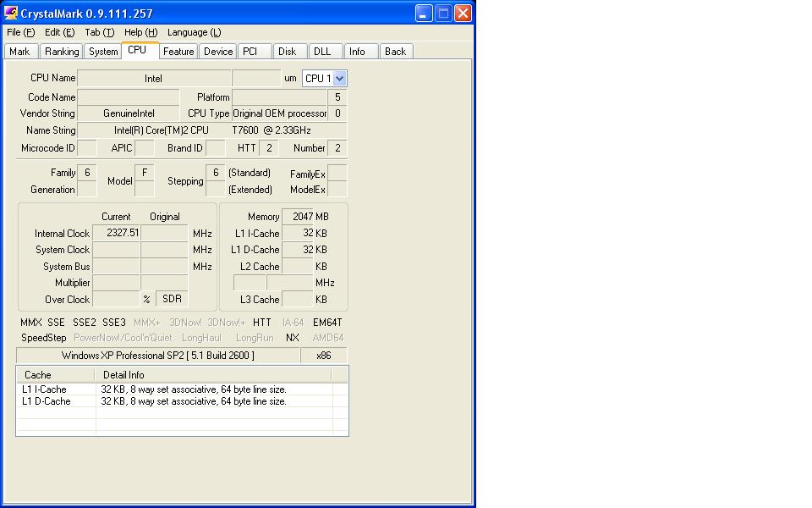Click the x86 architecture field
Viewport: 812px width, 508px height.
[324, 355]
